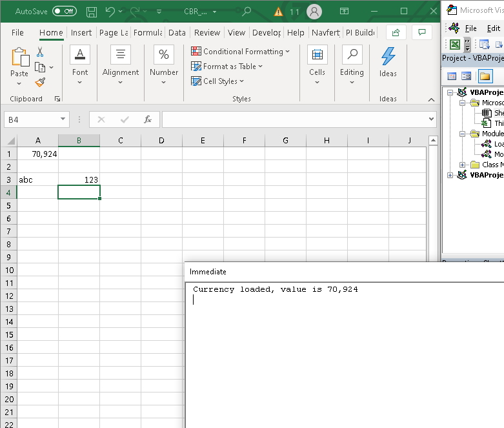Select cell A3 containing abc
Screen dimensions: 504x428
[x=37, y=179]
